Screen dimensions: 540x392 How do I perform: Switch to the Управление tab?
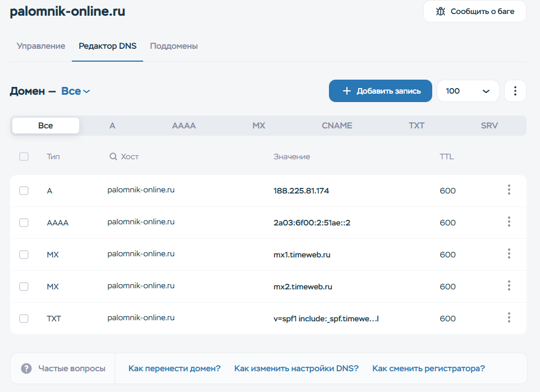[x=41, y=46]
